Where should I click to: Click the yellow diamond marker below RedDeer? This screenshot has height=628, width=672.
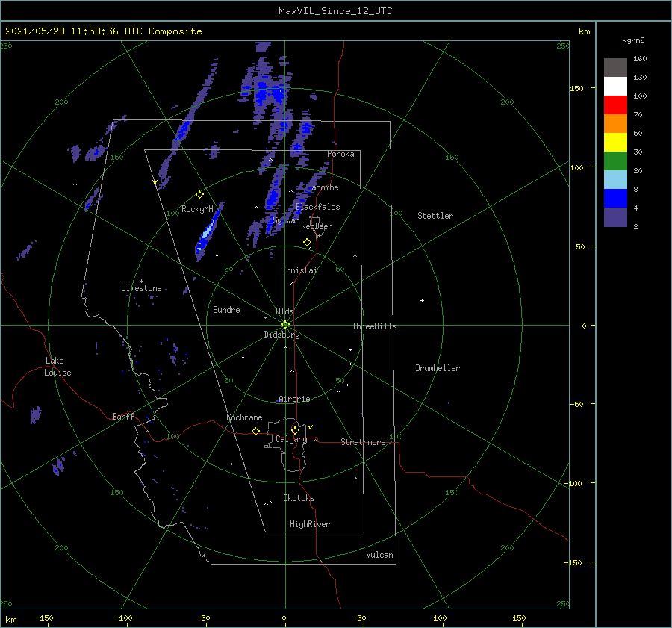(x=307, y=243)
